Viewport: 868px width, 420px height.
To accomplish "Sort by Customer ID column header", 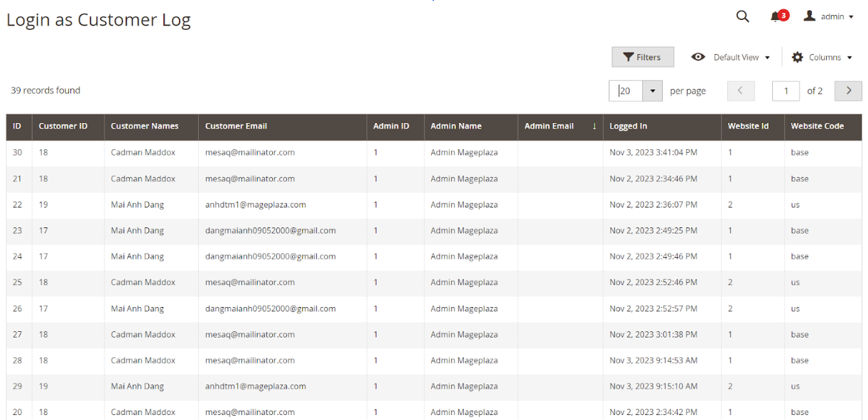I will pos(63,126).
